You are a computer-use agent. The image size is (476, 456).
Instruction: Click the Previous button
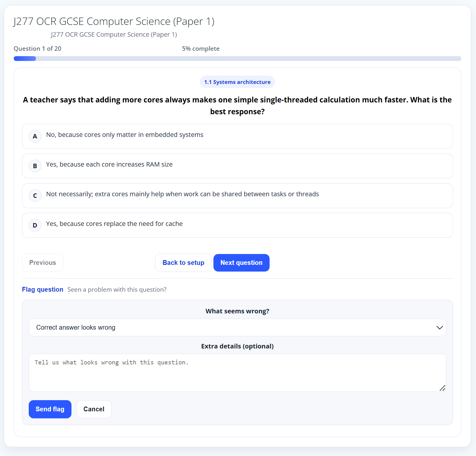[43, 263]
